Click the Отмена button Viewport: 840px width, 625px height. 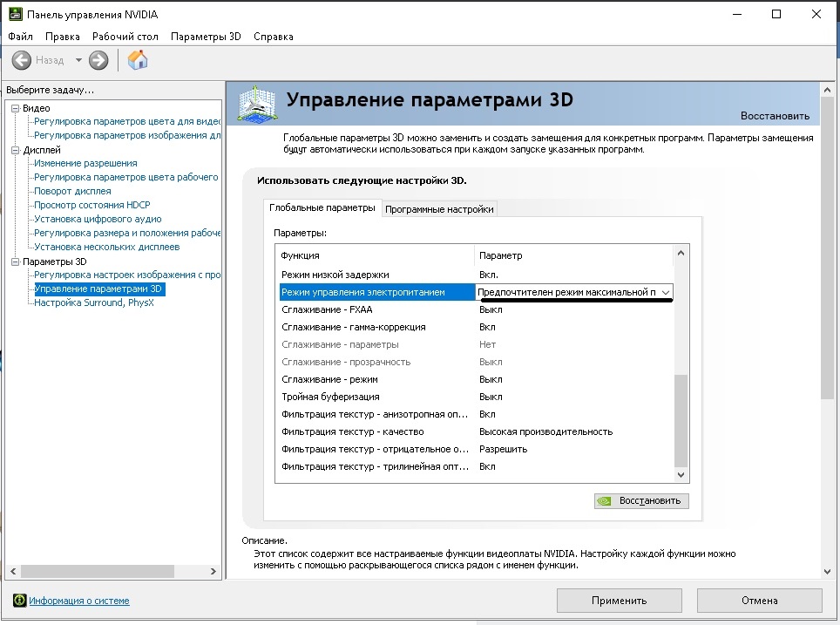pyautogui.click(x=760, y=601)
